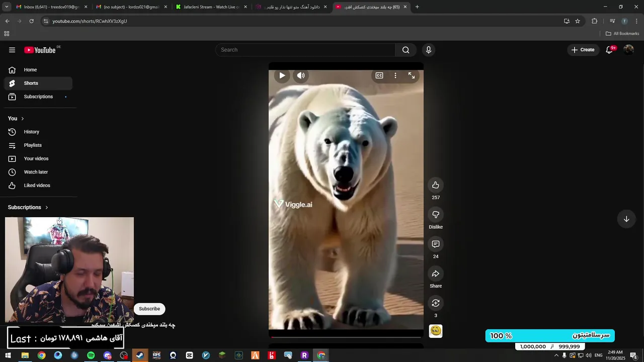Open Subscriptions in the sidebar
This screenshot has height=362, width=644.
(38, 97)
